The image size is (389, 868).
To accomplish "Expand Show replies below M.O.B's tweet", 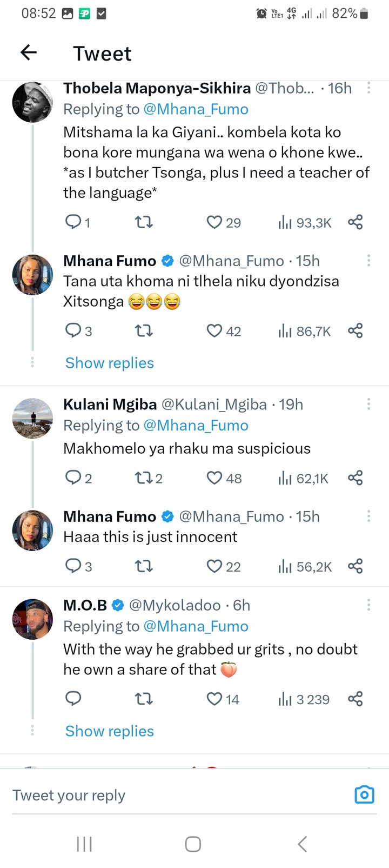I will point(110,731).
